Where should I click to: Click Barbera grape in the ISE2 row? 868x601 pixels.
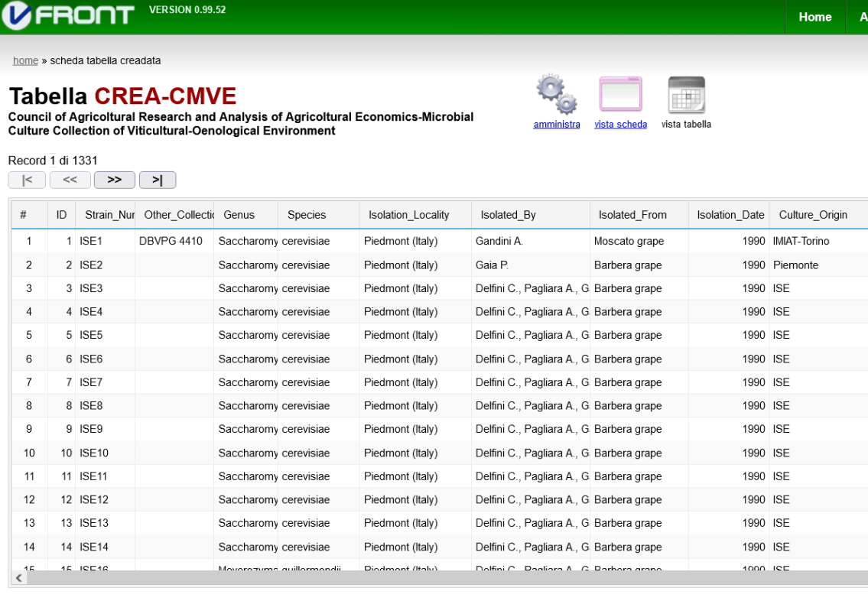click(639, 265)
